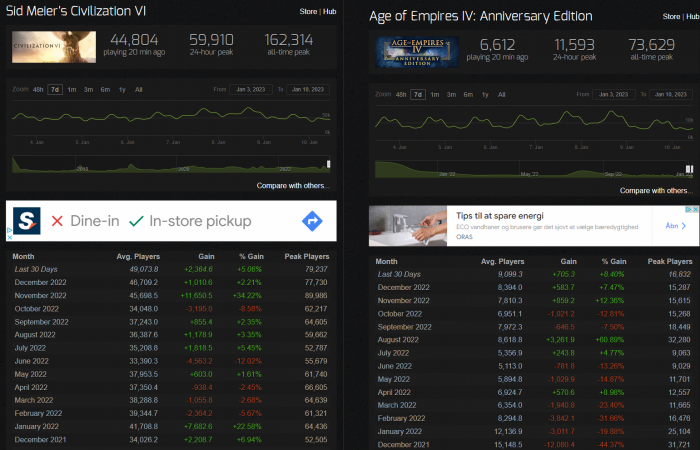Open Store link for Civilization VI
The width and height of the screenshot is (700, 450).
click(308, 12)
